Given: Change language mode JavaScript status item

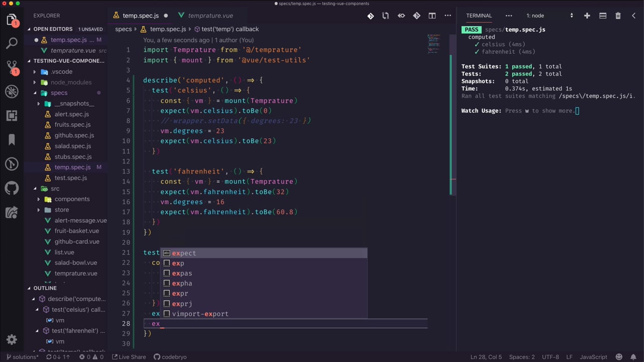Looking at the screenshot, I should point(593,357).
